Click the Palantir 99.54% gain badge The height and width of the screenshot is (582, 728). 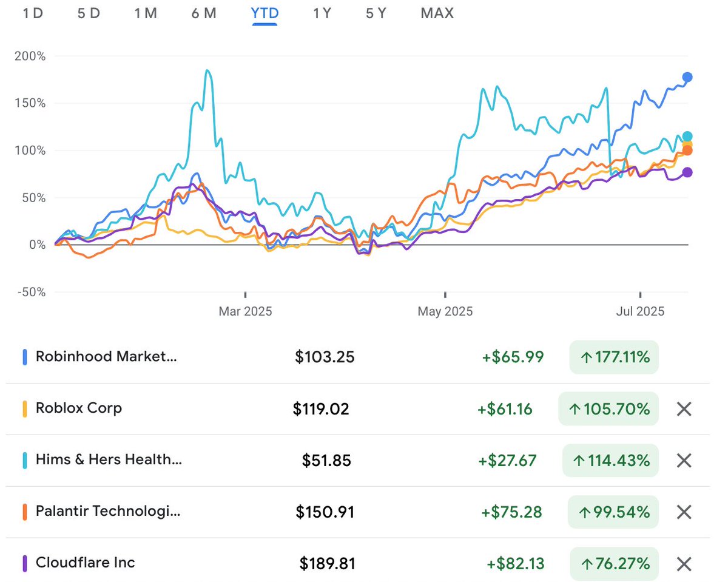(x=613, y=512)
